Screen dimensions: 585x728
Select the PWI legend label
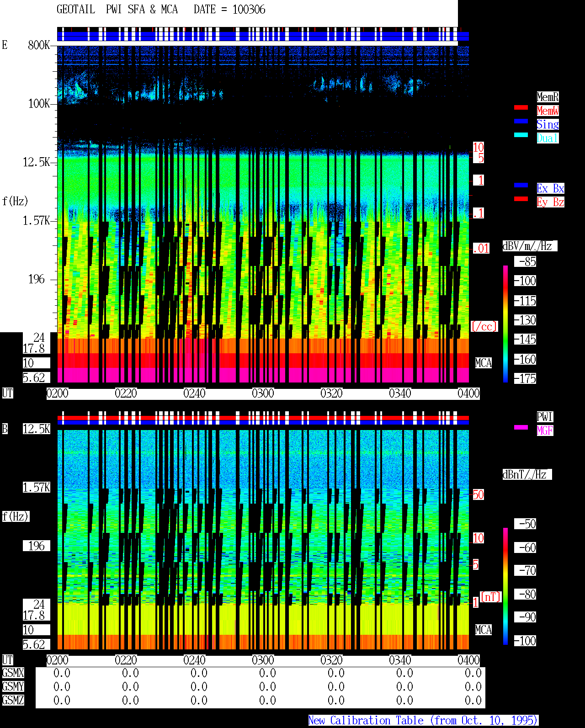coord(545,417)
